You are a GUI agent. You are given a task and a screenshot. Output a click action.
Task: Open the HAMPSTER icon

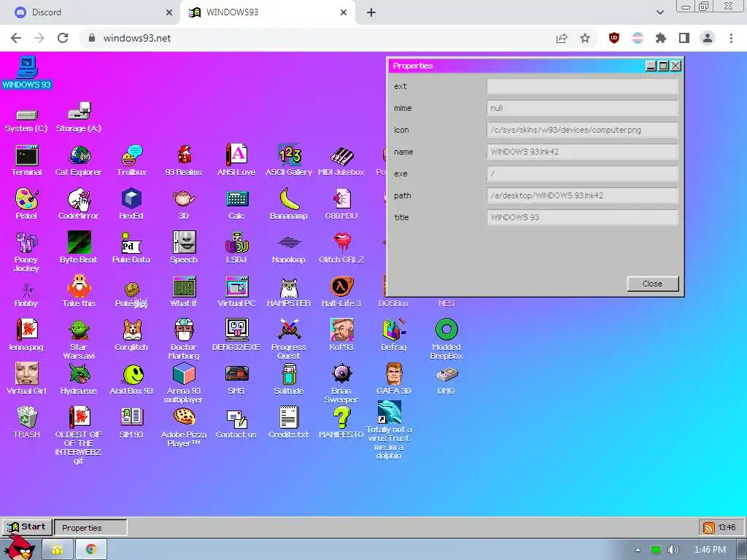(289, 292)
